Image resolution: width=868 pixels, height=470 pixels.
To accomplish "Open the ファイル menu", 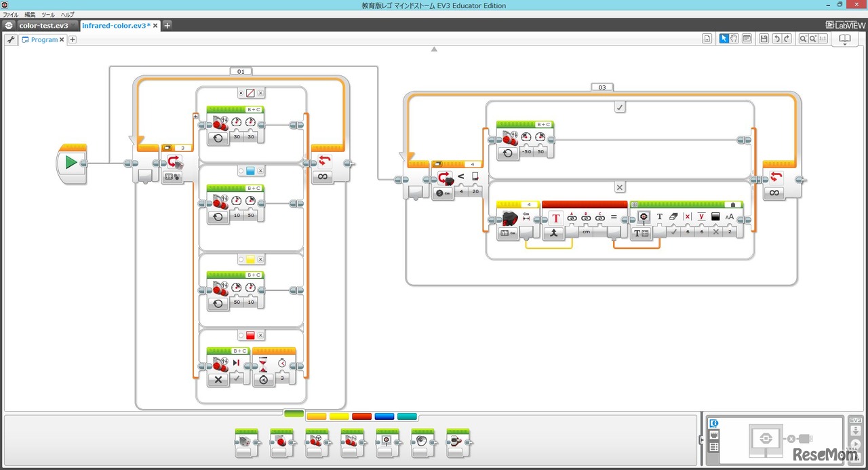I will tap(11, 14).
